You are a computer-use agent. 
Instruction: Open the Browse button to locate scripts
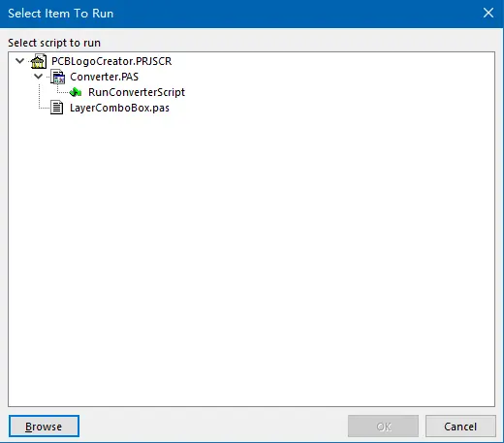pos(44,427)
